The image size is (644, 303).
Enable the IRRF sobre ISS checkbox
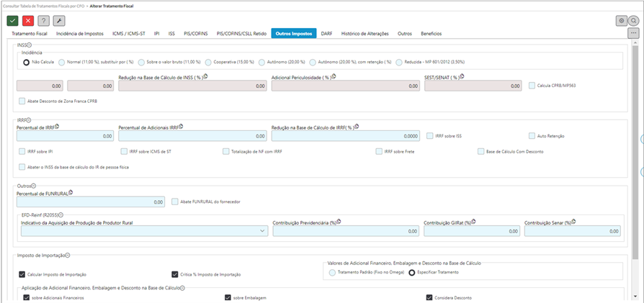coord(430,135)
